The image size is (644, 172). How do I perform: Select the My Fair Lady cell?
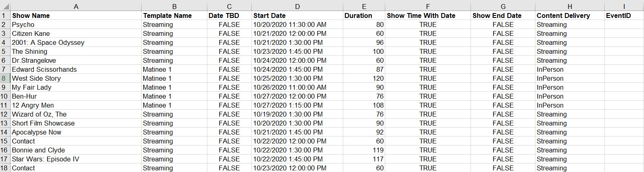pos(76,87)
